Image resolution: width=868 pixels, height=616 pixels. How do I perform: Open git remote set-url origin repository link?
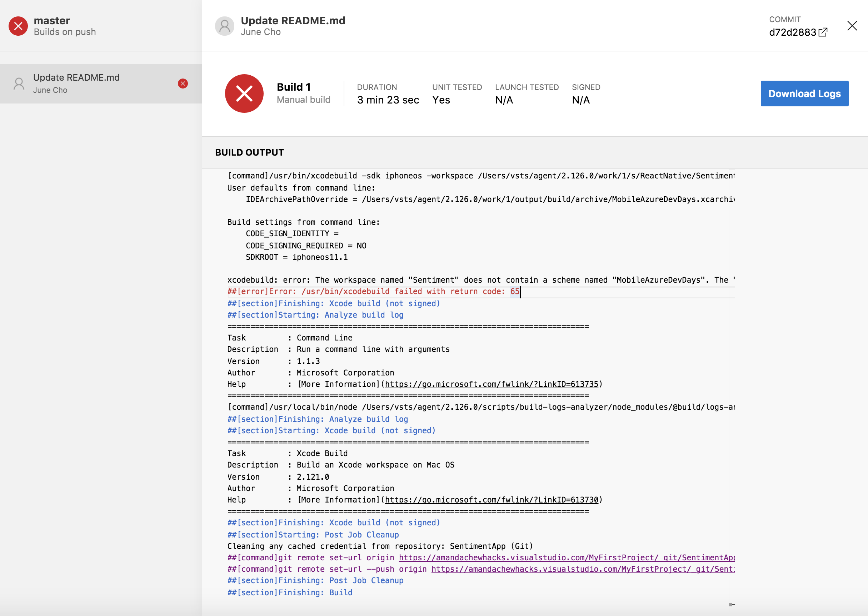pyautogui.click(x=567, y=557)
